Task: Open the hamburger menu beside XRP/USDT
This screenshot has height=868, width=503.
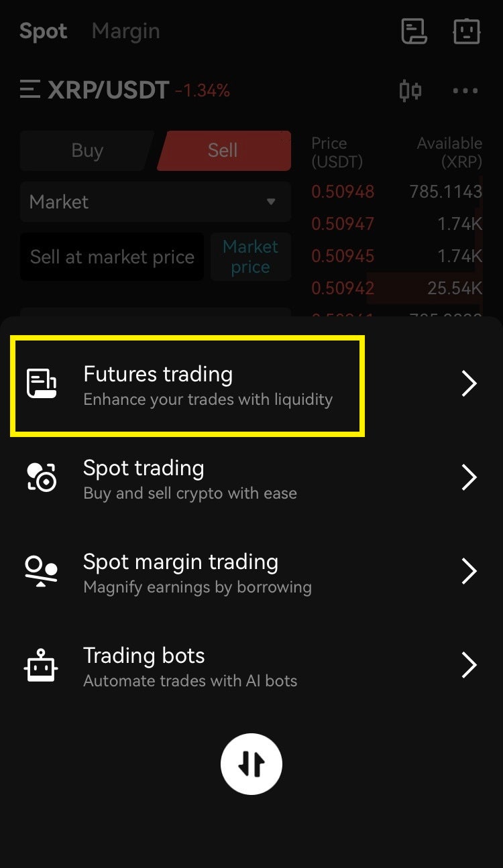Action: click(30, 89)
